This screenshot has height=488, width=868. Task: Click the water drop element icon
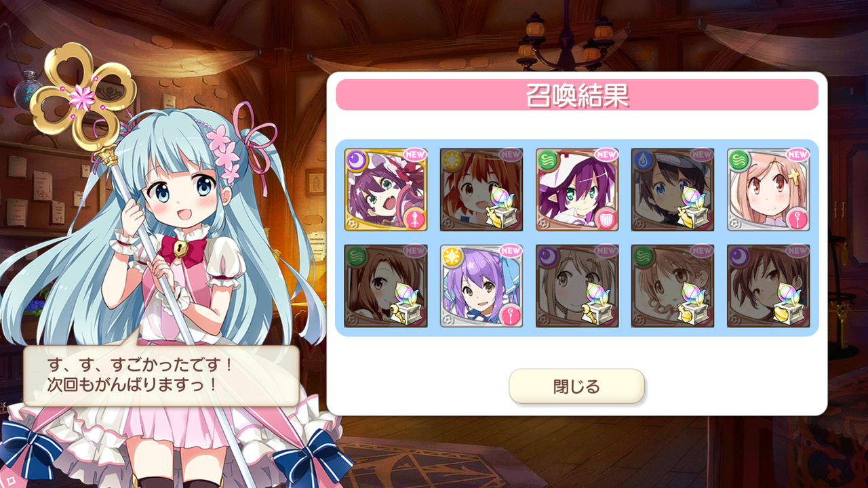tap(642, 160)
